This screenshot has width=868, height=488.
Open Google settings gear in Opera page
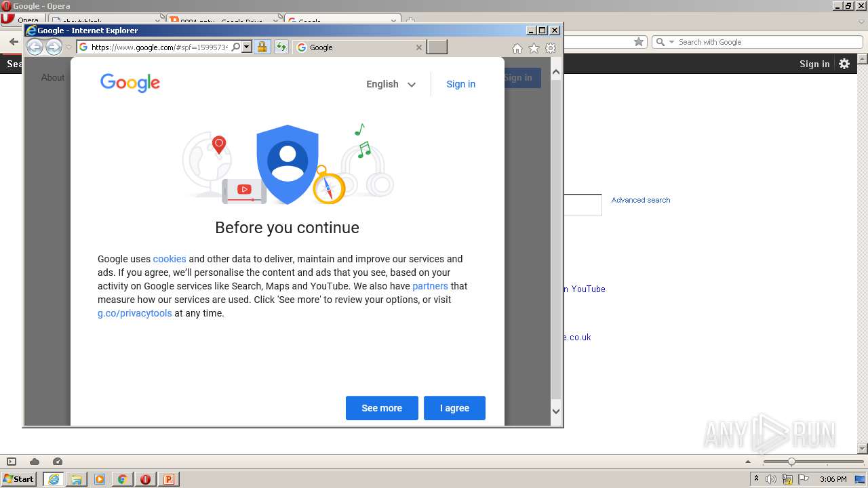[x=844, y=64]
